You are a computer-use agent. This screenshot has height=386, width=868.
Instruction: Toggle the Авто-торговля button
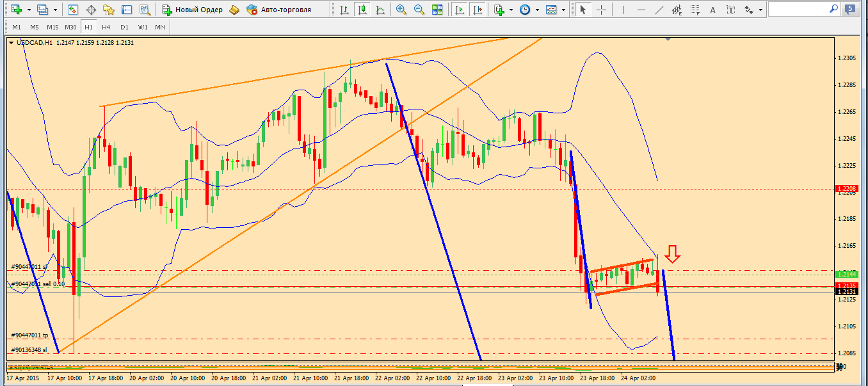[x=278, y=10]
